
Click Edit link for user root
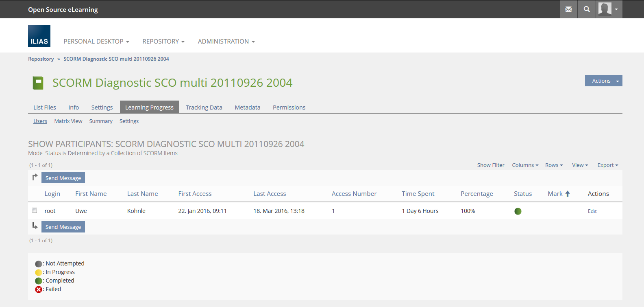coord(592,211)
